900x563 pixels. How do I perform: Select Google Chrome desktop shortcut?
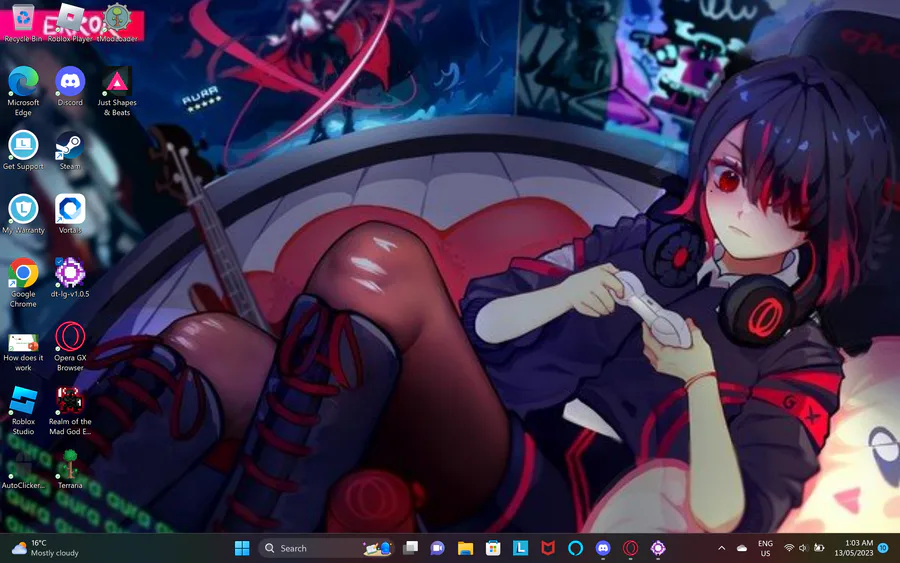pos(23,283)
